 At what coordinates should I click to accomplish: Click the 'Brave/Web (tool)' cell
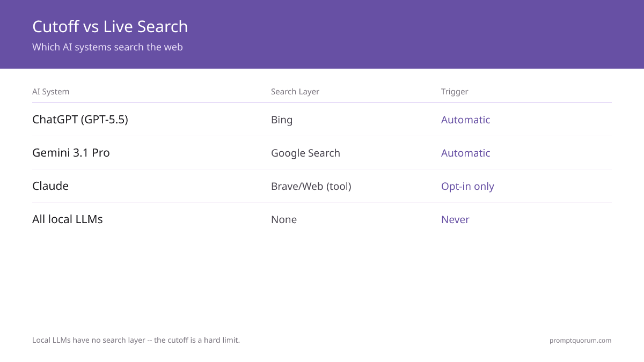311,186
